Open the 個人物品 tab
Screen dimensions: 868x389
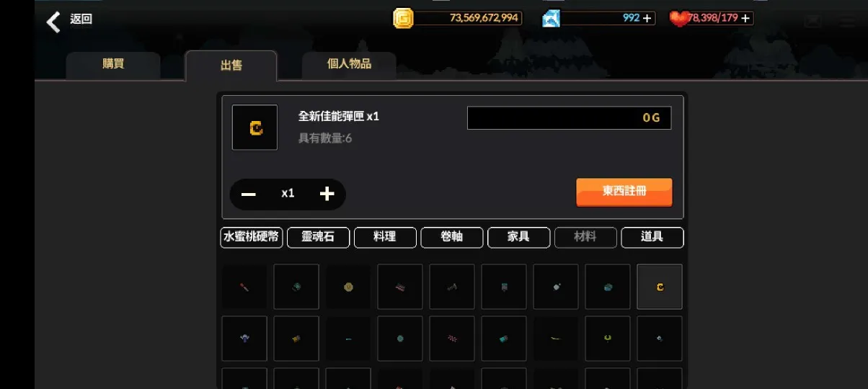click(349, 65)
